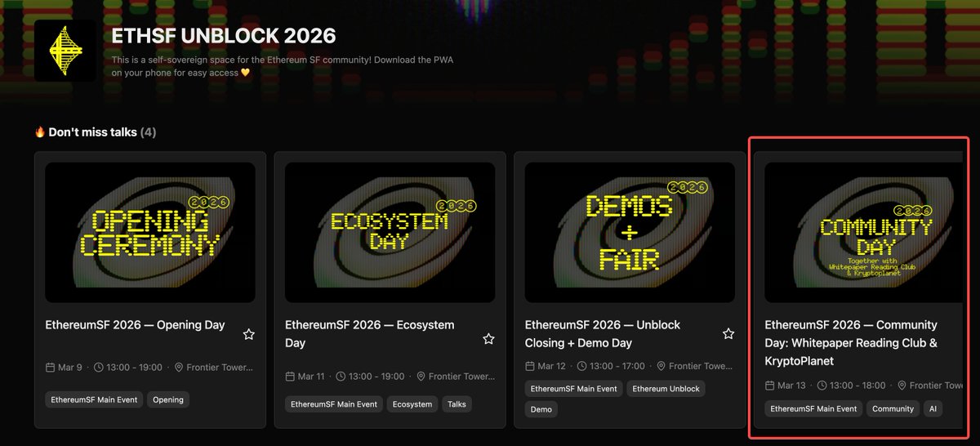The width and height of the screenshot is (980, 446).
Task: Select the AI tag
Action: coord(933,408)
